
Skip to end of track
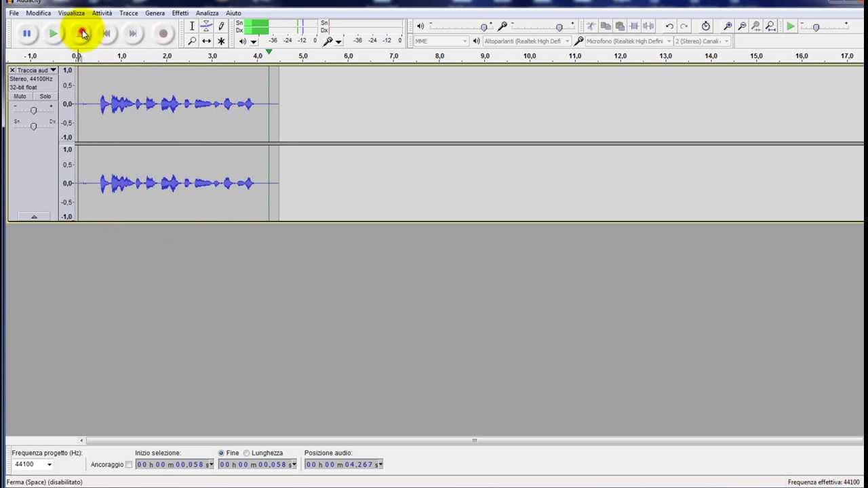(133, 33)
